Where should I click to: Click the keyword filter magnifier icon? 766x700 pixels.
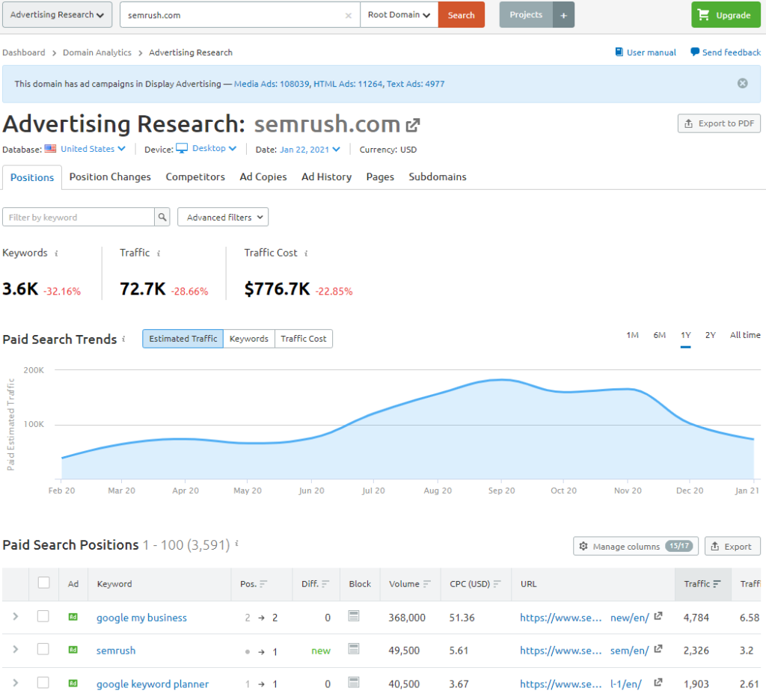click(162, 217)
